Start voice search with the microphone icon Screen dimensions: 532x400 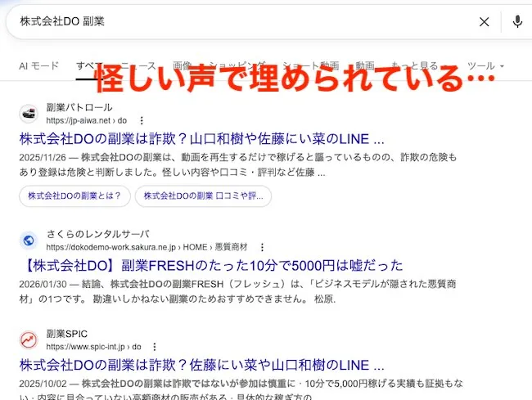tap(517, 22)
